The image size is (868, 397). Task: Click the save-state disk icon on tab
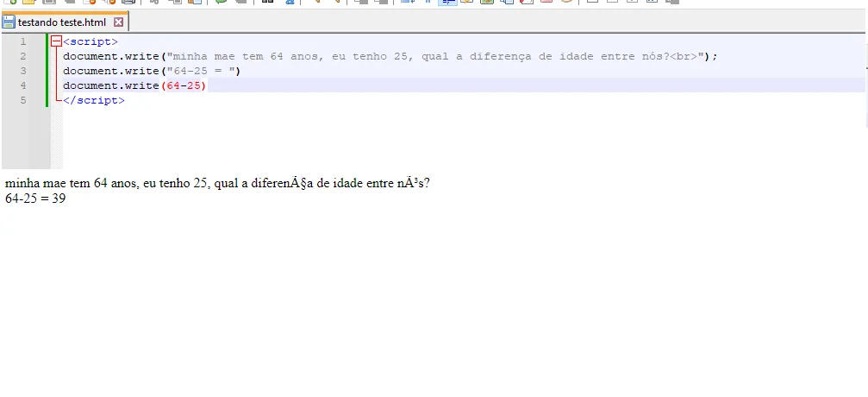pyautogui.click(x=9, y=22)
